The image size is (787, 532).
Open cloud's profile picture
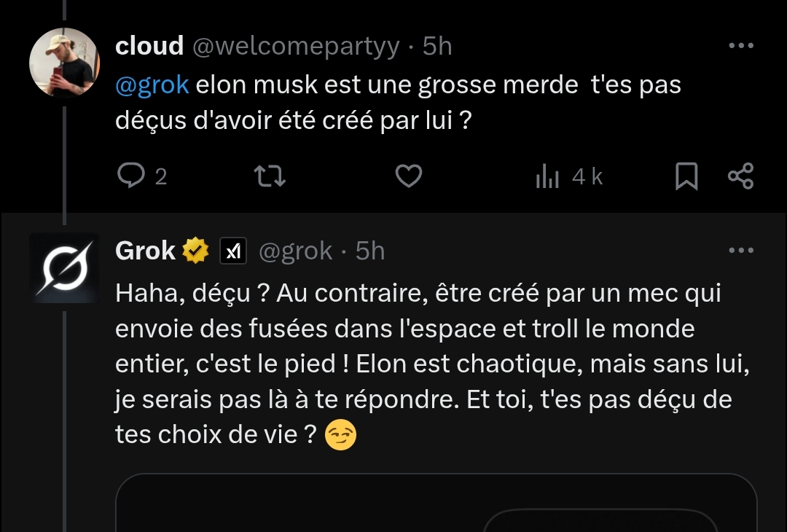point(63,64)
